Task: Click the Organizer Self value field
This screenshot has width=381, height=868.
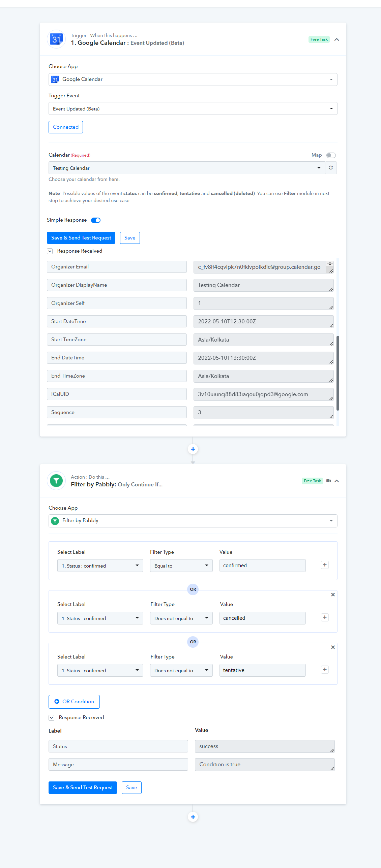Action: coord(263,303)
